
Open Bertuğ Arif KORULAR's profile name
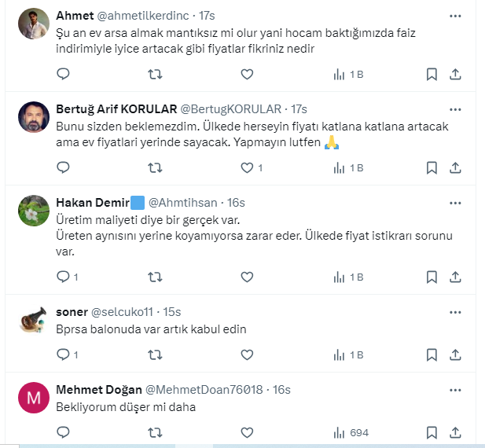[x=116, y=108]
